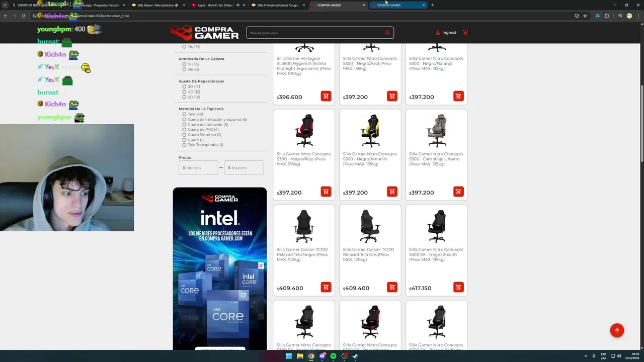Image resolution: width=644 pixels, height=362 pixels.
Task: Click the page vertical scrollbar
Action: click(x=641, y=123)
